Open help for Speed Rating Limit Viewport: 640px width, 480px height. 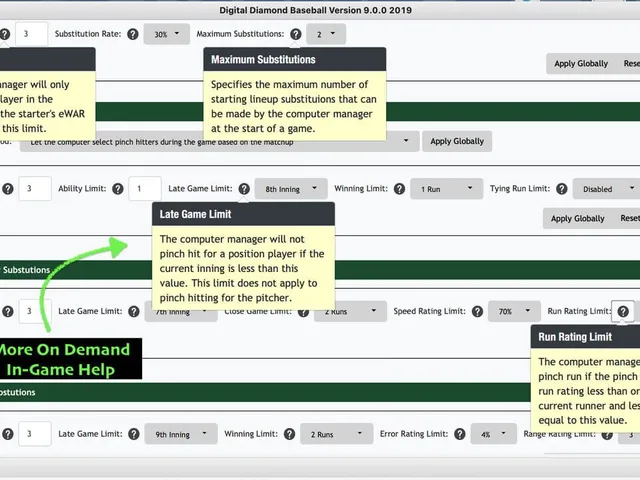click(478, 311)
